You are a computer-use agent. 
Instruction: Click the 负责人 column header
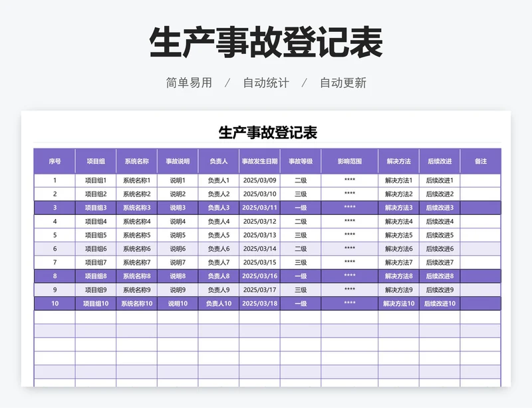point(219,161)
